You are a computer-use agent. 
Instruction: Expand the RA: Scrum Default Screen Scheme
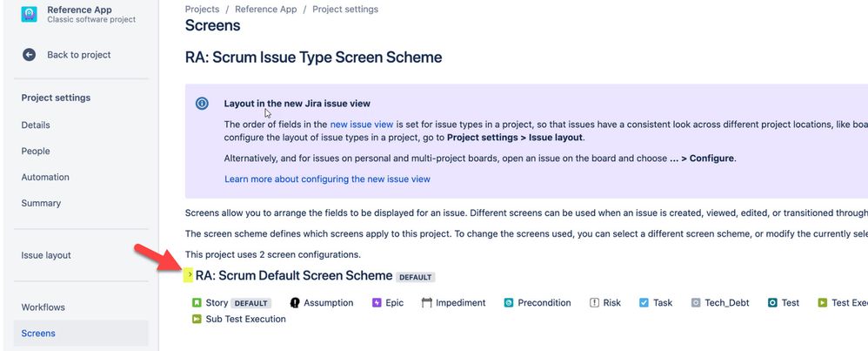click(189, 275)
